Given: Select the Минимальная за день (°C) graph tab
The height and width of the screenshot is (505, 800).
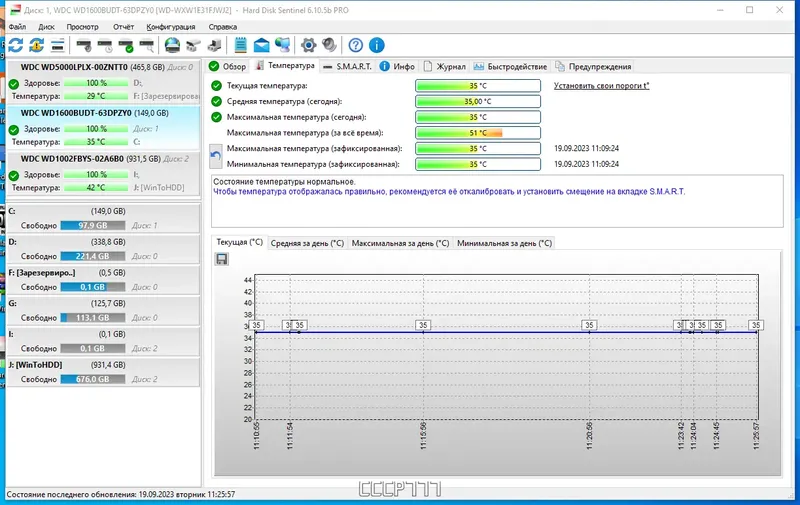Looking at the screenshot, I should [x=505, y=243].
